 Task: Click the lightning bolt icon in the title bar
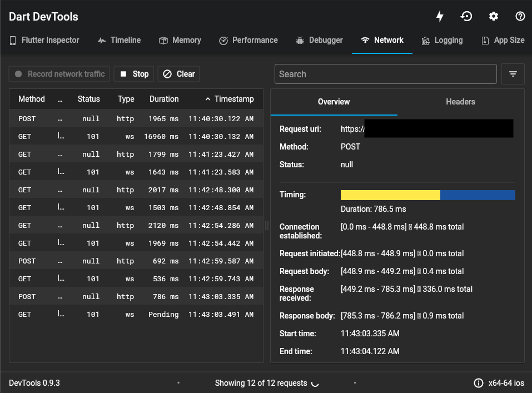(x=440, y=16)
